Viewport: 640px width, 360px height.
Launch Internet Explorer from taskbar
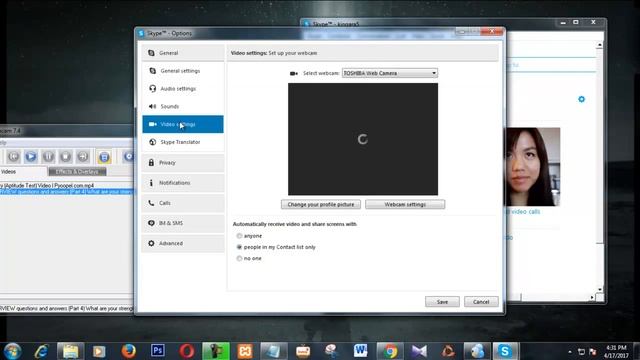(x=41, y=351)
